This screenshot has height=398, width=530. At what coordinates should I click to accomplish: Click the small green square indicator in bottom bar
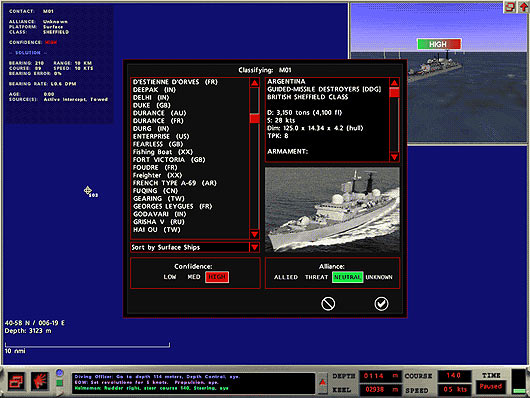(59, 383)
